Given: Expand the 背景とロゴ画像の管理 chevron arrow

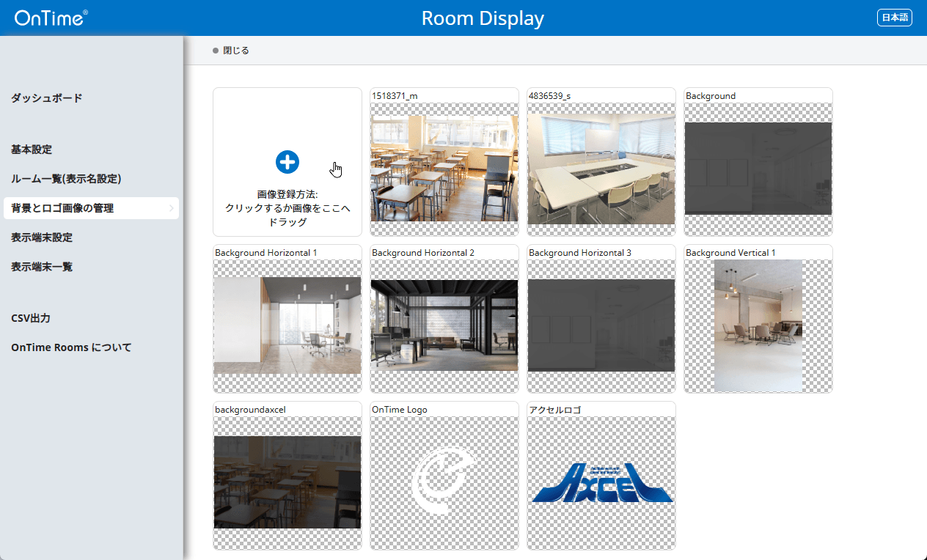Looking at the screenshot, I should tap(171, 209).
